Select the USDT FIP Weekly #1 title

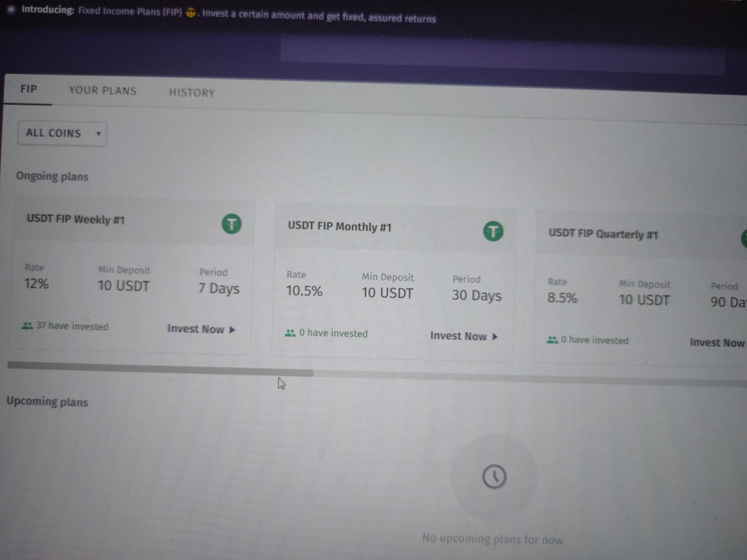click(x=76, y=219)
